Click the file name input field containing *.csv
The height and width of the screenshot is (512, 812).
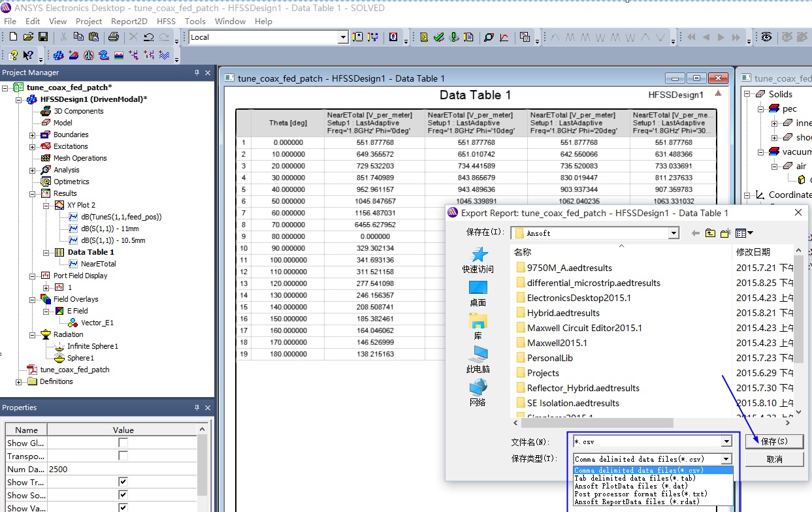647,442
